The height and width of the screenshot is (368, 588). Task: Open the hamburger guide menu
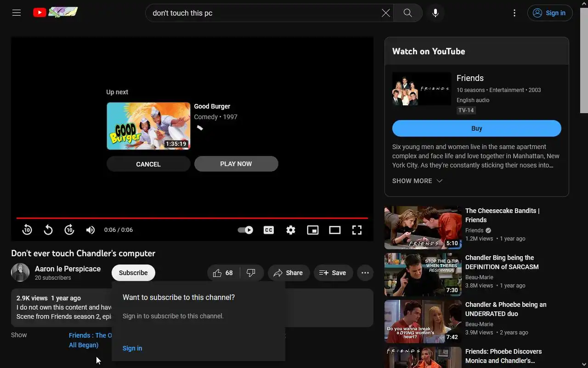(x=17, y=13)
